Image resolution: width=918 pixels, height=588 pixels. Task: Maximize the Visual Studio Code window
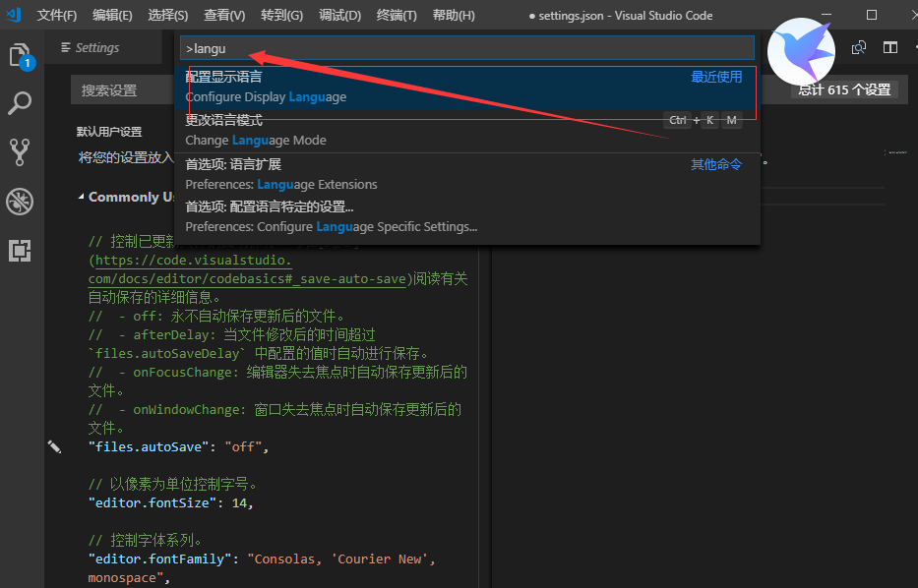(871, 15)
